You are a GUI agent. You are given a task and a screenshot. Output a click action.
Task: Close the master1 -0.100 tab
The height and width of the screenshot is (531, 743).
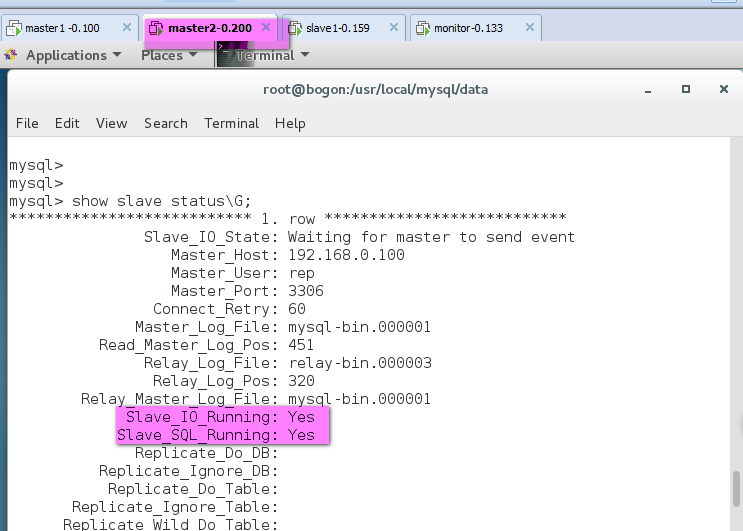click(127, 27)
